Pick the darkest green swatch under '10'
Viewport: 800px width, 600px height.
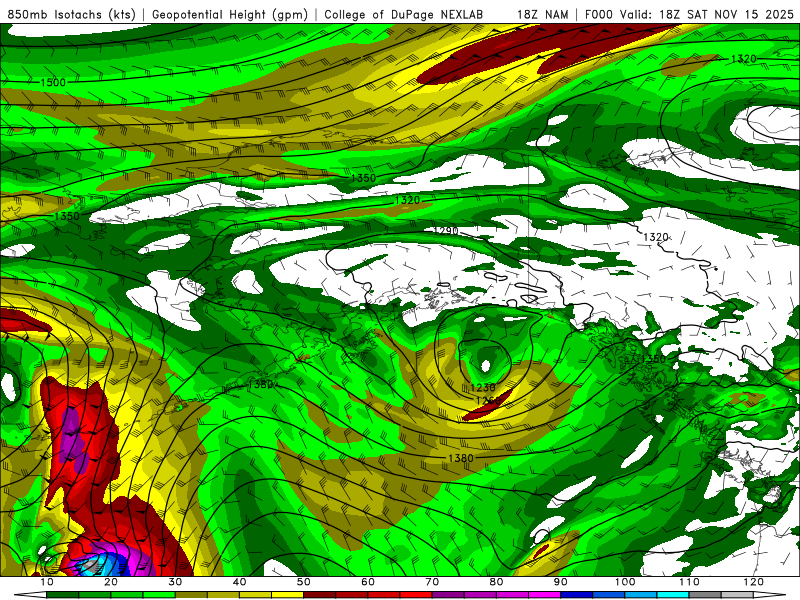[62, 595]
